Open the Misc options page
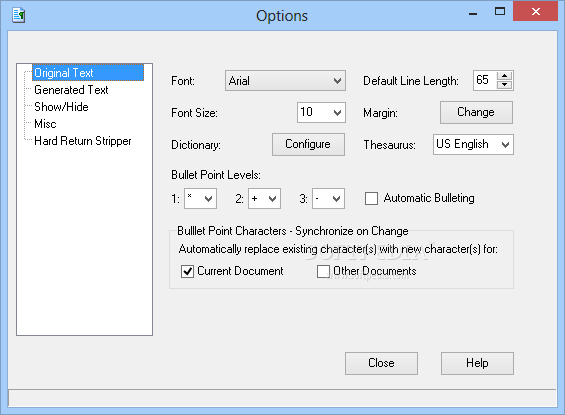Image resolution: width=565 pixels, height=415 pixels. coord(45,124)
